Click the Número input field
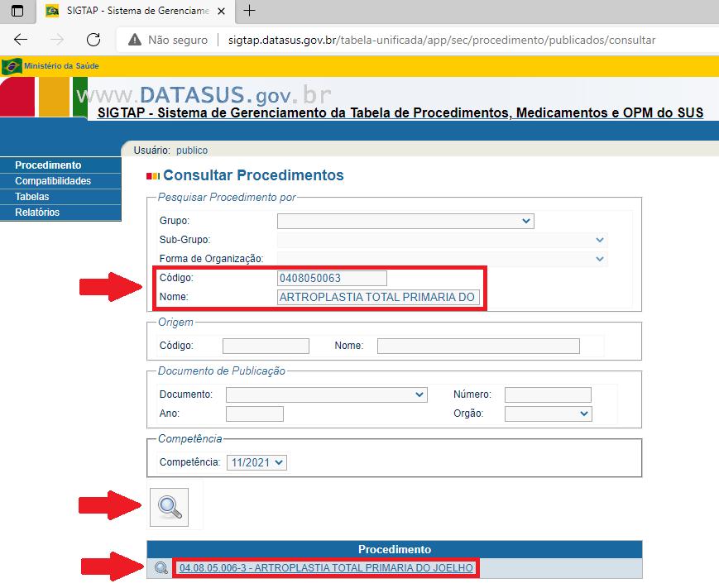Image resolution: width=719 pixels, height=588 pixels. 548,394
